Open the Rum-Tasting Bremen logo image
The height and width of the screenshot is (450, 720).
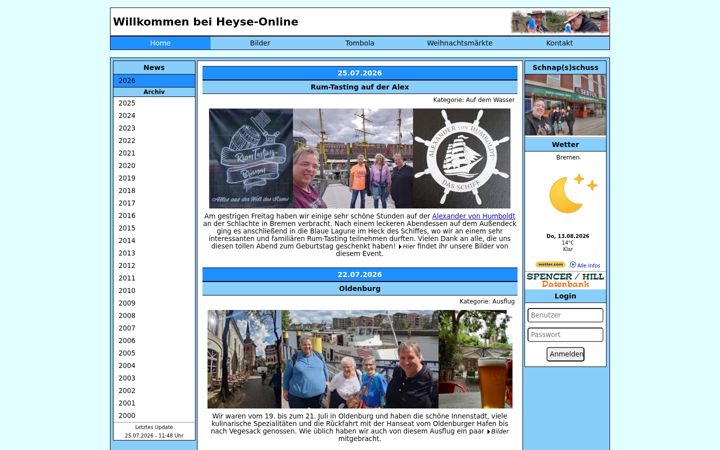click(251, 158)
